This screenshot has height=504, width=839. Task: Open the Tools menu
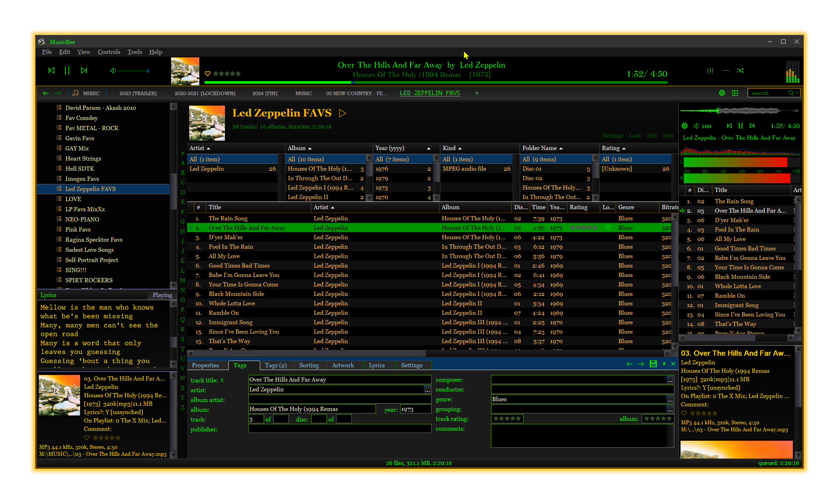tap(135, 52)
